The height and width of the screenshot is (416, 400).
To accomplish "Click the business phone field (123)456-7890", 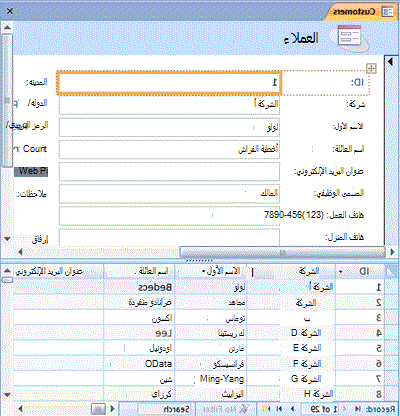I will pyautogui.click(x=169, y=215).
